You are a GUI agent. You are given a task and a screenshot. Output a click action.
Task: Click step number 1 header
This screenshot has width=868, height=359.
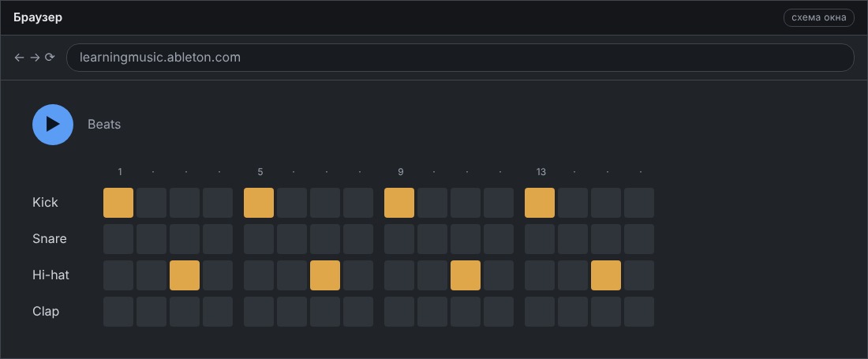pyautogui.click(x=120, y=172)
